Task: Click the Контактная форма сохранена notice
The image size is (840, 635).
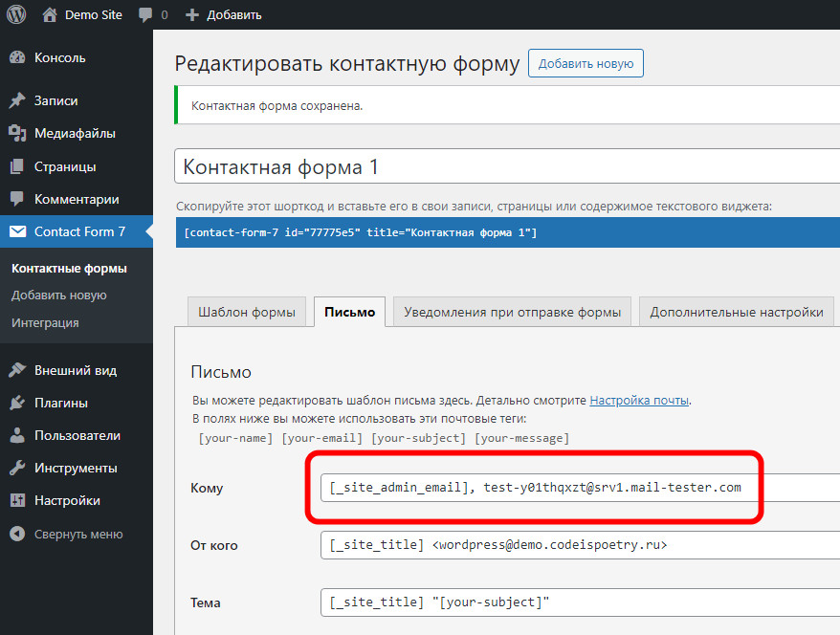Action: [x=507, y=105]
